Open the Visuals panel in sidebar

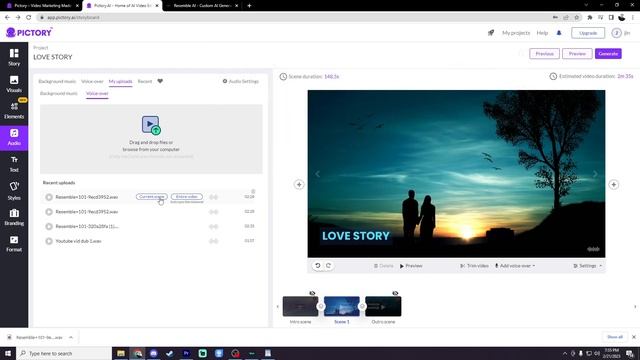click(14, 84)
